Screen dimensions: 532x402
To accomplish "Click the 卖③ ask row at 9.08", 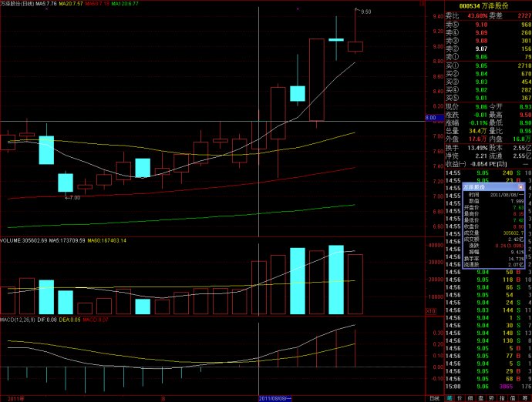I will pyautogui.click(x=488, y=41).
